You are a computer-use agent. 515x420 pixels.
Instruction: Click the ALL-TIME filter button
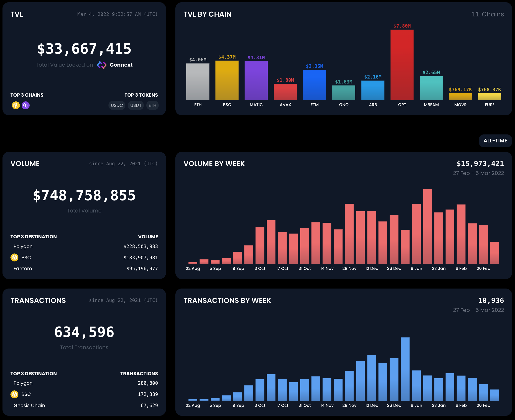(x=495, y=141)
